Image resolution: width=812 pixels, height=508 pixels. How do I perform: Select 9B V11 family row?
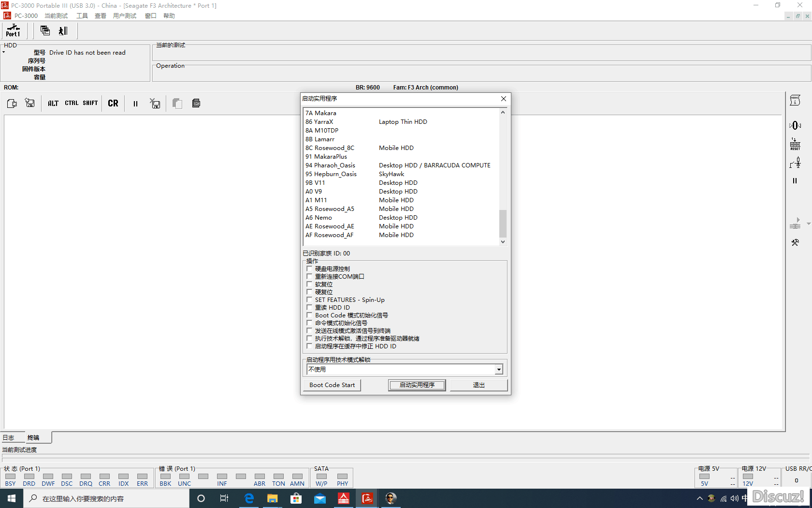(x=401, y=183)
